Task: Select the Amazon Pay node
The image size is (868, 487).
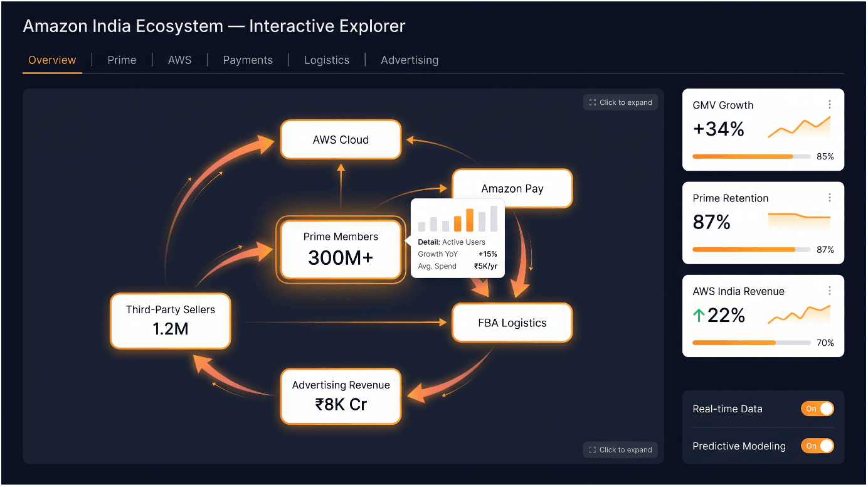Action: tap(512, 188)
